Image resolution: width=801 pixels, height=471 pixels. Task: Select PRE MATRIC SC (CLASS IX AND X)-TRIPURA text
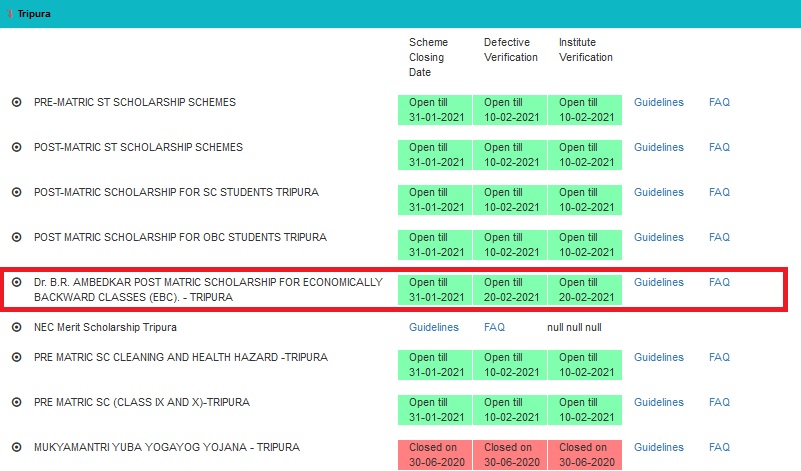142,402
